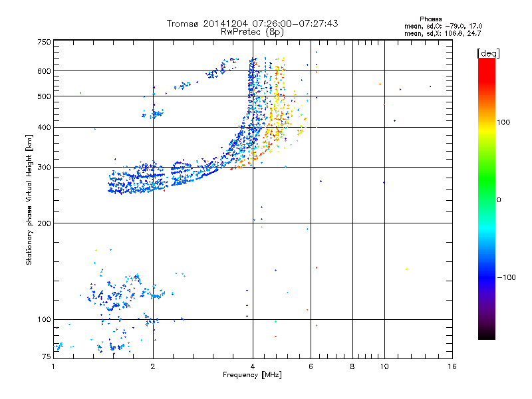Click the x-axis tick label '1'
The image size is (532, 399).
(53, 366)
